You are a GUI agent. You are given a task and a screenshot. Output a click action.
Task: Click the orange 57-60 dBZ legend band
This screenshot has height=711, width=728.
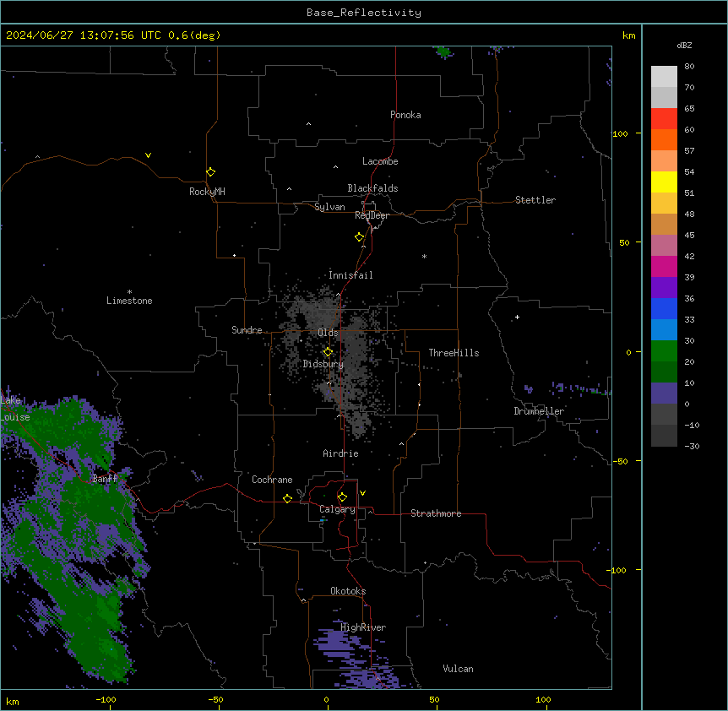coord(664,139)
